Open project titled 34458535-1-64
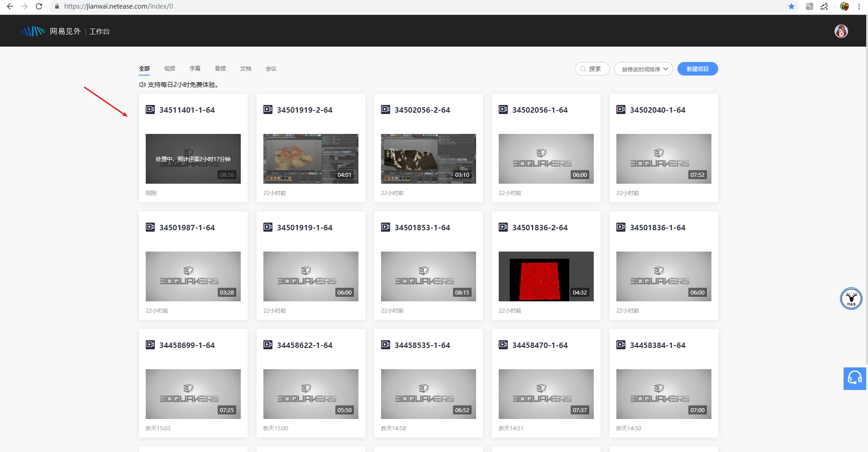Viewport: 868px width, 452px height. (x=422, y=345)
